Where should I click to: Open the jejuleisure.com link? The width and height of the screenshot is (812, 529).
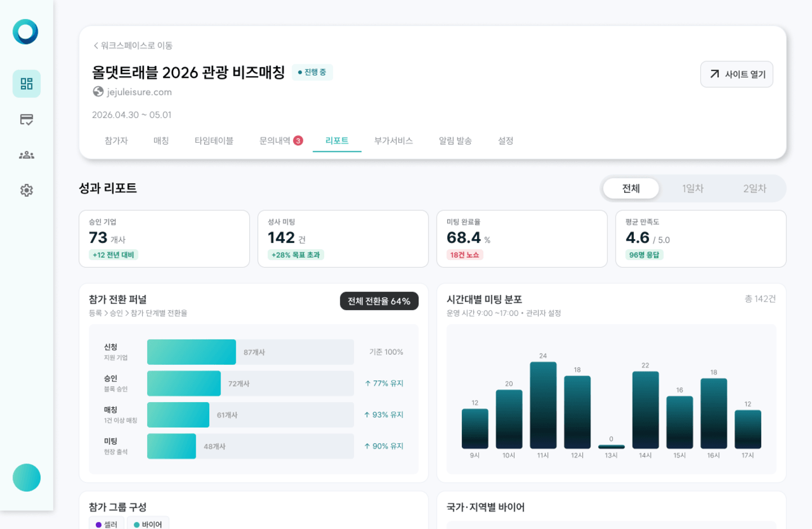tap(139, 92)
